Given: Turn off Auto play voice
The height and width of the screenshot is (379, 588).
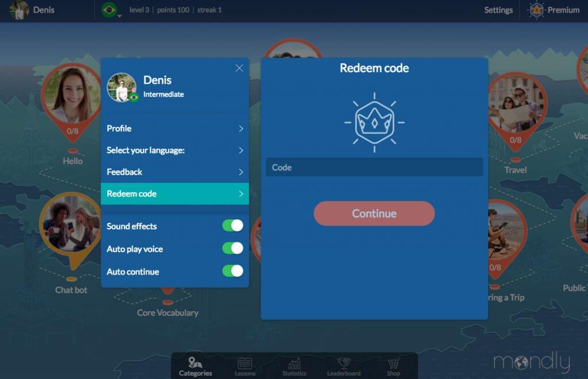Looking at the screenshot, I should coord(232,249).
